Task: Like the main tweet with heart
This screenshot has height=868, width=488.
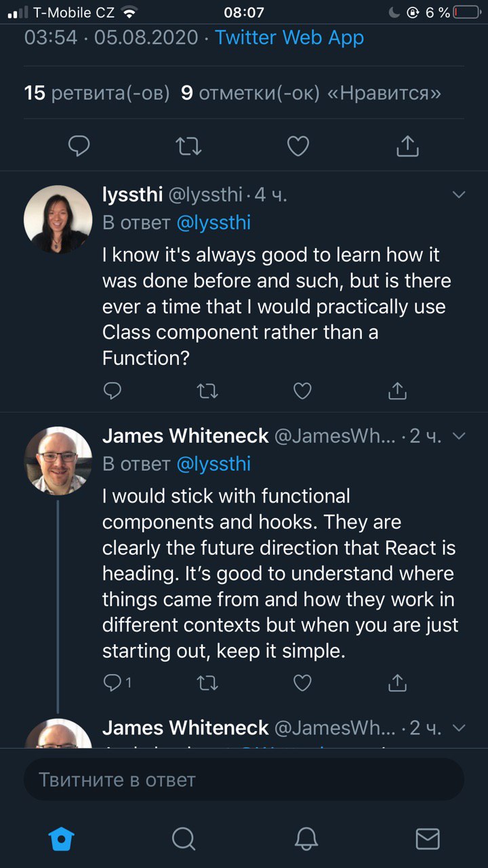Action: [298, 146]
